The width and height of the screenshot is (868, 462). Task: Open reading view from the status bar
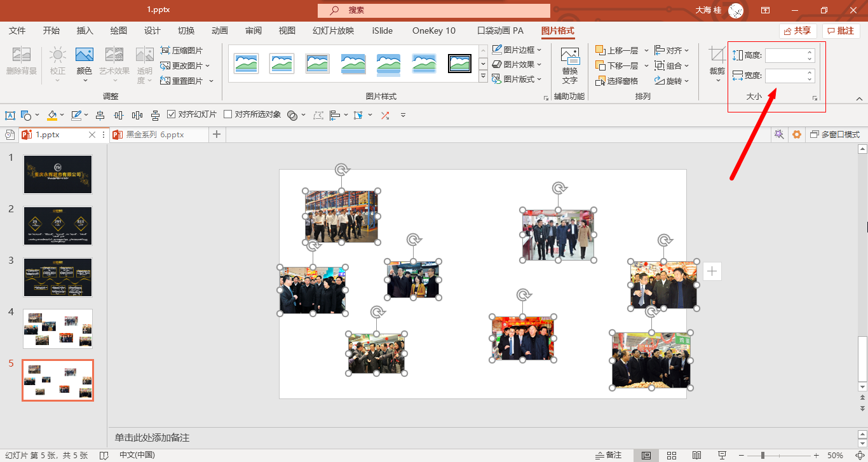pos(696,455)
